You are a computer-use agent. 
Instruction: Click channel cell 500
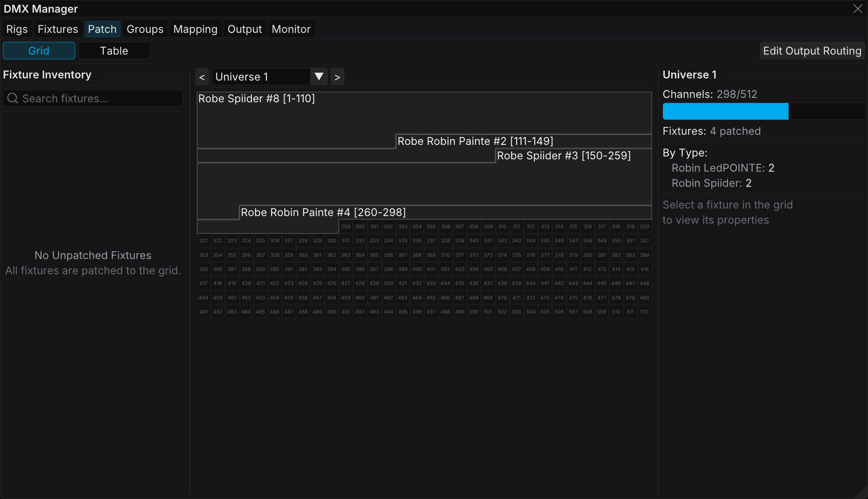(474, 312)
